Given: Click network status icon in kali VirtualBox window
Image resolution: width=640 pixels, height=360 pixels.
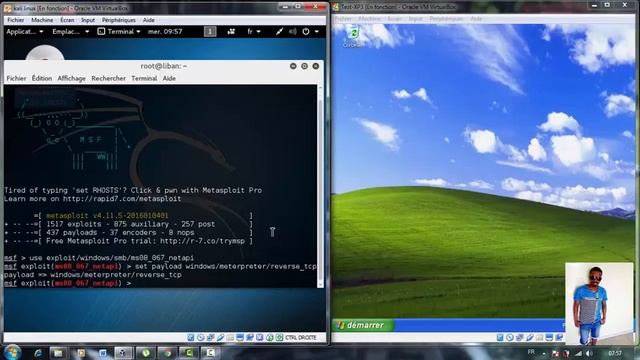Looking at the screenshot, I should pyautogui.click(x=210, y=338).
